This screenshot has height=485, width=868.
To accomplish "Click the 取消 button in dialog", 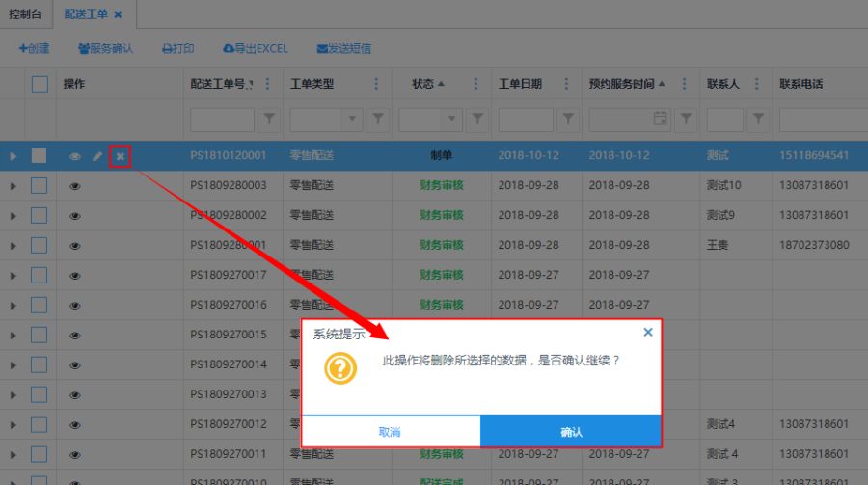I will click(x=390, y=432).
